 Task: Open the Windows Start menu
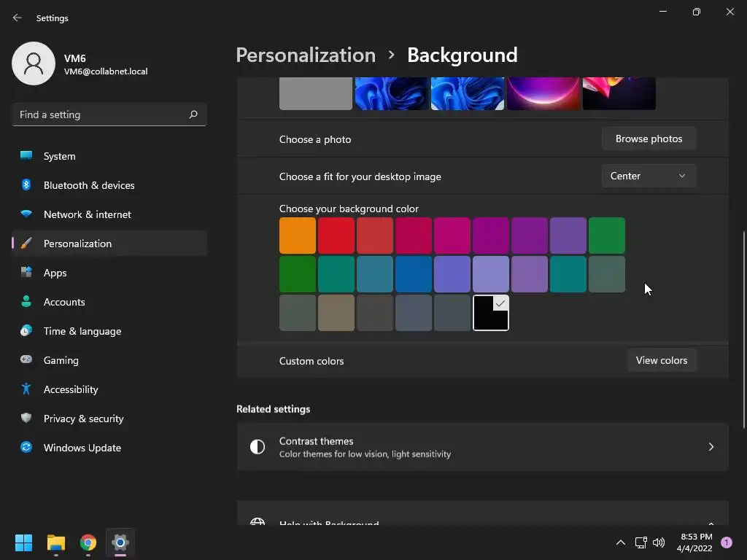point(23,542)
